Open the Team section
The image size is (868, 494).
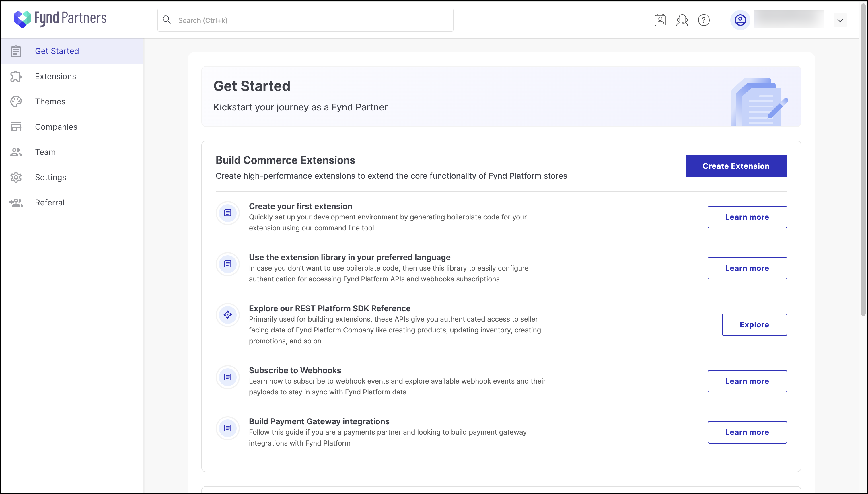pos(72,152)
